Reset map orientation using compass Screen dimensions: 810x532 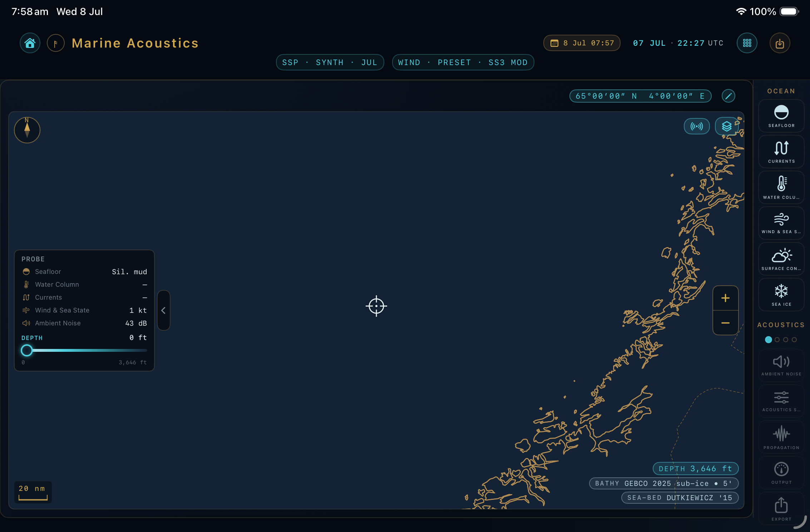[x=27, y=130]
